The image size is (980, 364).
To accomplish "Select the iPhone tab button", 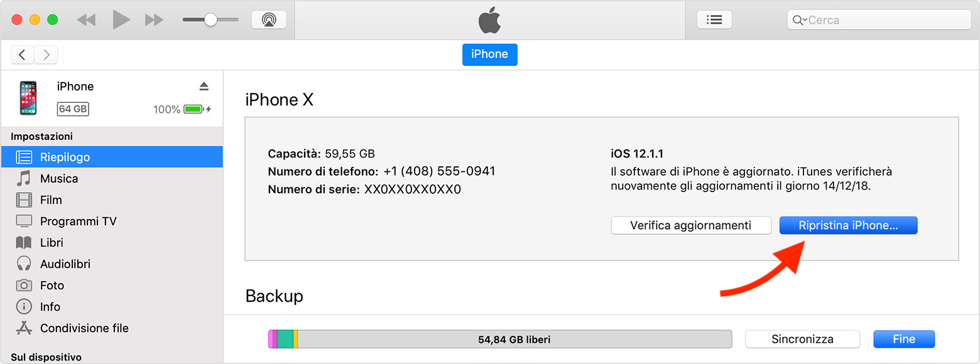I will pyautogui.click(x=489, y=54).
